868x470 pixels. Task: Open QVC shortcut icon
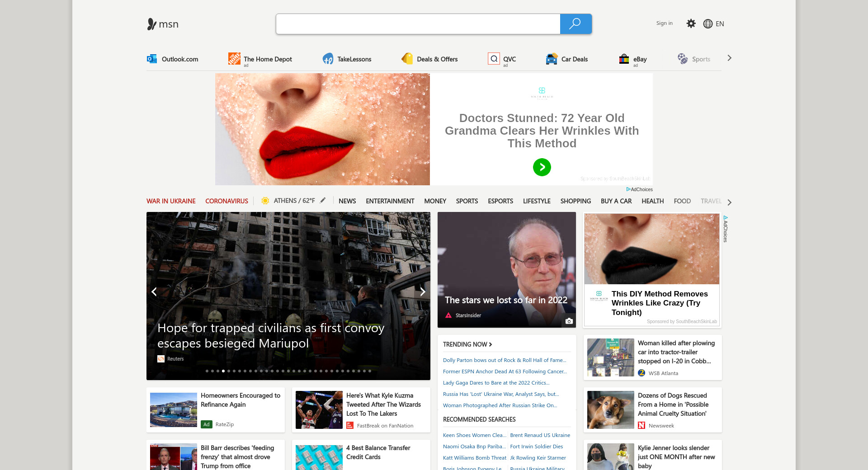click(x=494, y=59)
